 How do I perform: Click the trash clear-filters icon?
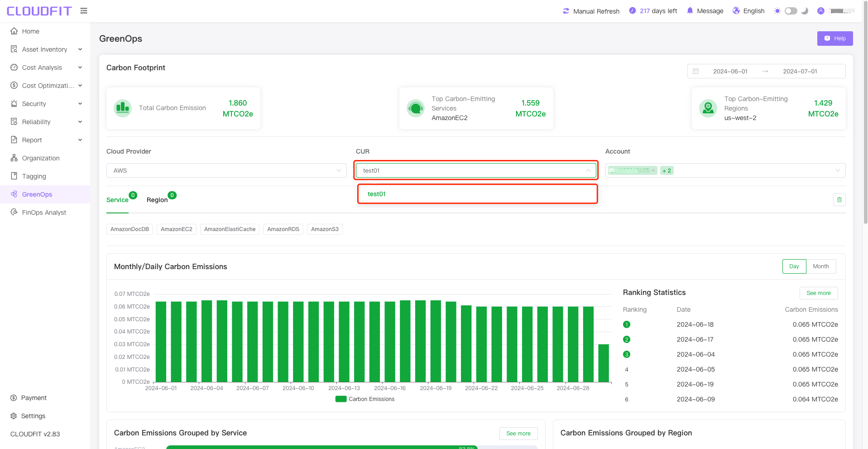coord(839,200)
